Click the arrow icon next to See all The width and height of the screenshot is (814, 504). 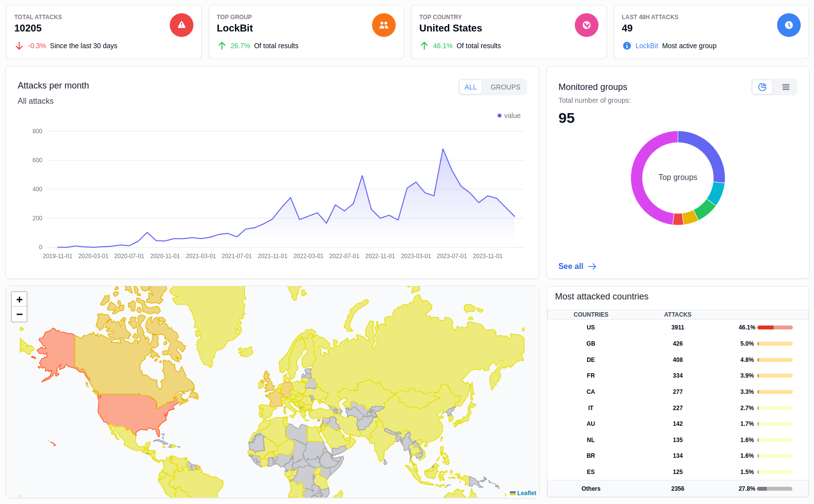593,267
